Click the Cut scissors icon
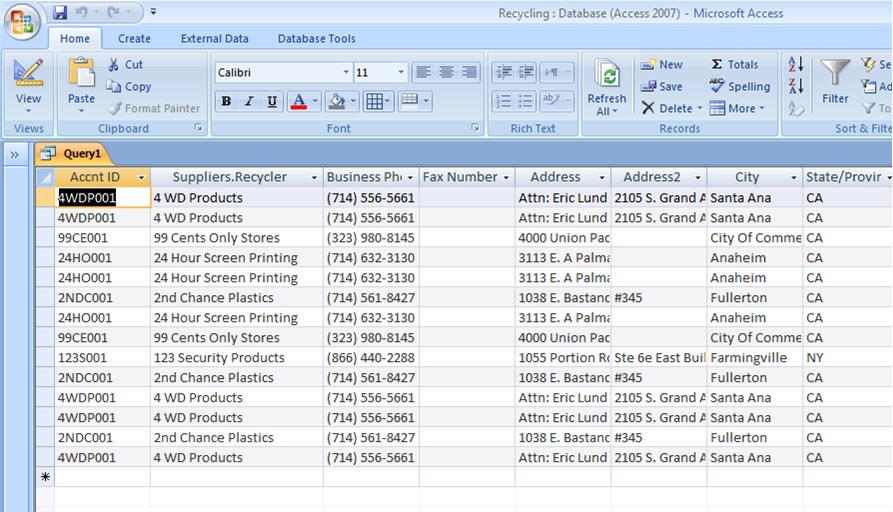This screenshot has width=893, height=512. (114, 64)
